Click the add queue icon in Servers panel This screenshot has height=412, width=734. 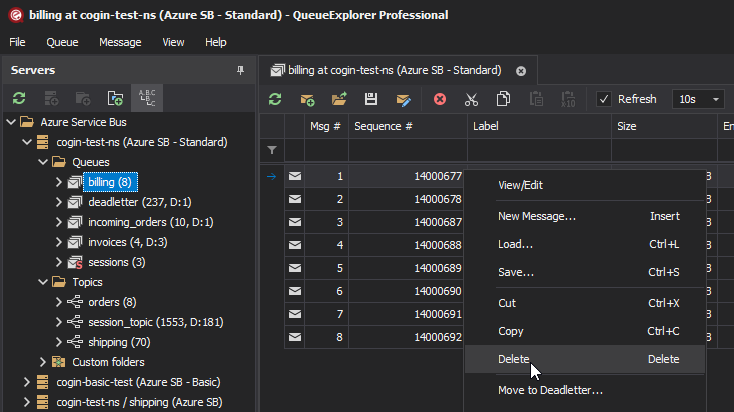pos(83,98)
